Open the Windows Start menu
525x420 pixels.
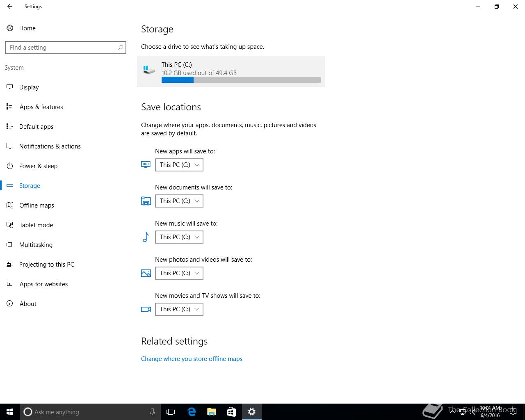(10, 412)
